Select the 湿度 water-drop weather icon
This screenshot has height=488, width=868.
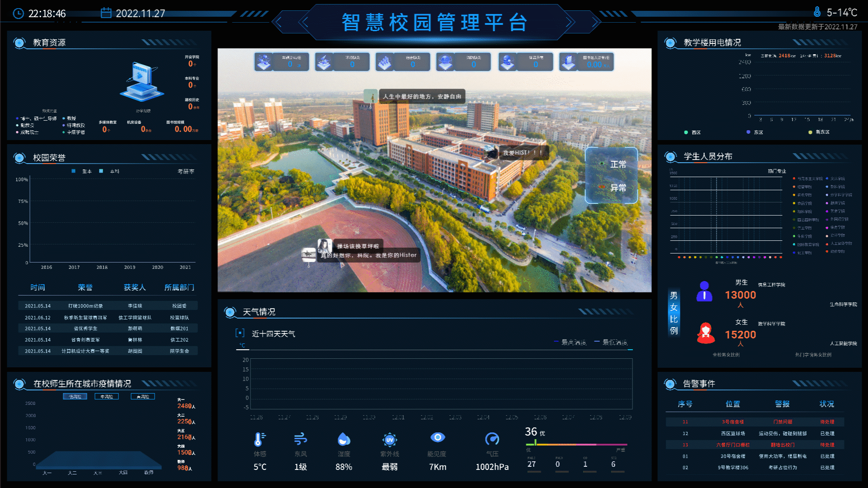pos(344,439)
